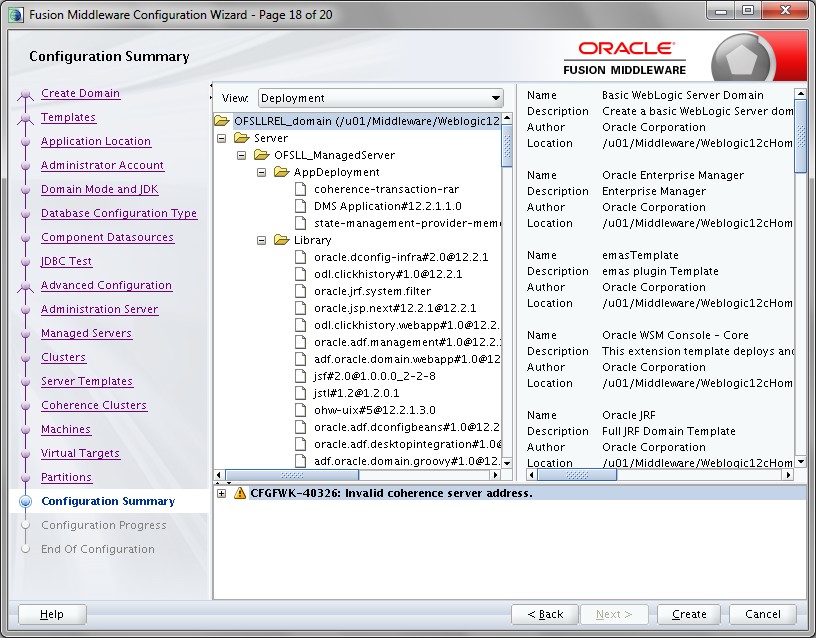Collapse the Library node
This screenshot has width=816, height=638.
(x=262, y=240)
